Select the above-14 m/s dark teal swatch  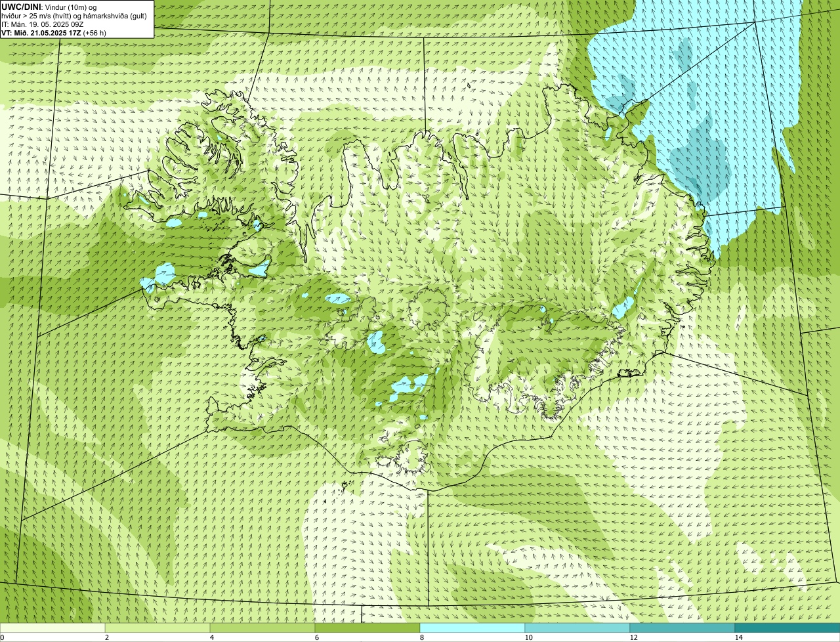pyautogui.click(x=787, y=628)
